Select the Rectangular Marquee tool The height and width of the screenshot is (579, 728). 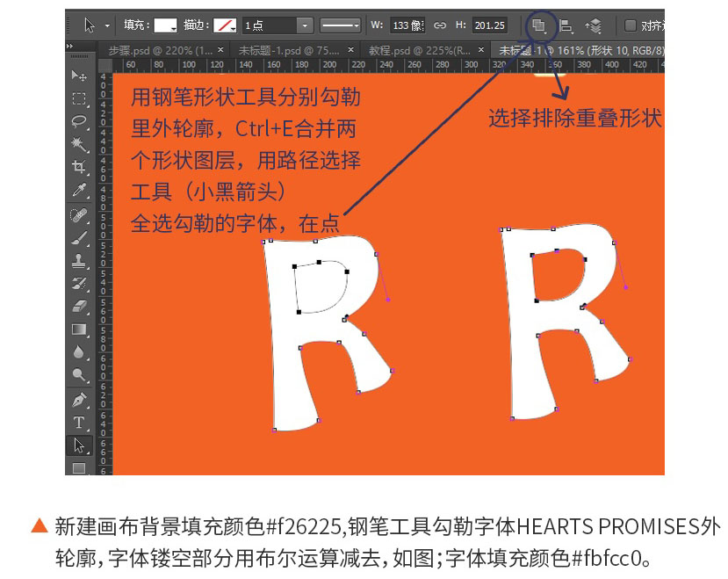click(x=79, y=98)
